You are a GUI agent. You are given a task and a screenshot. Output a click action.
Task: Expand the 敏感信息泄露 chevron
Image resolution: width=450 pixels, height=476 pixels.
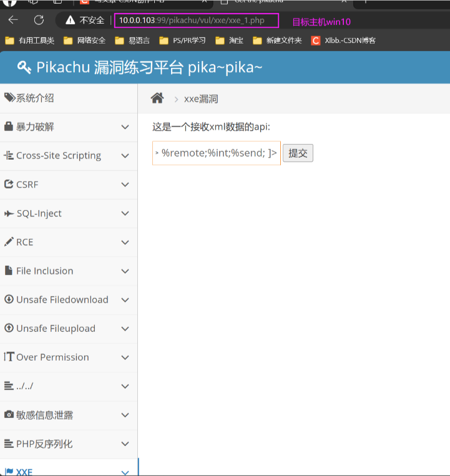tap(125, 415)
